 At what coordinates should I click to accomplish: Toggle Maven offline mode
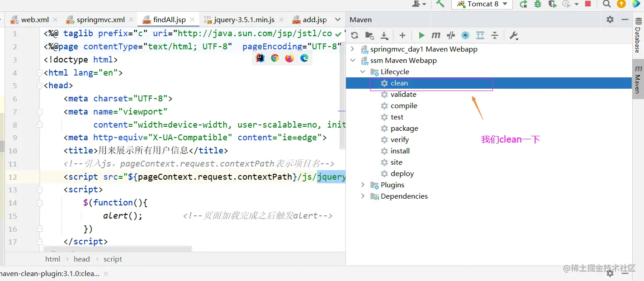coord(450,35)
